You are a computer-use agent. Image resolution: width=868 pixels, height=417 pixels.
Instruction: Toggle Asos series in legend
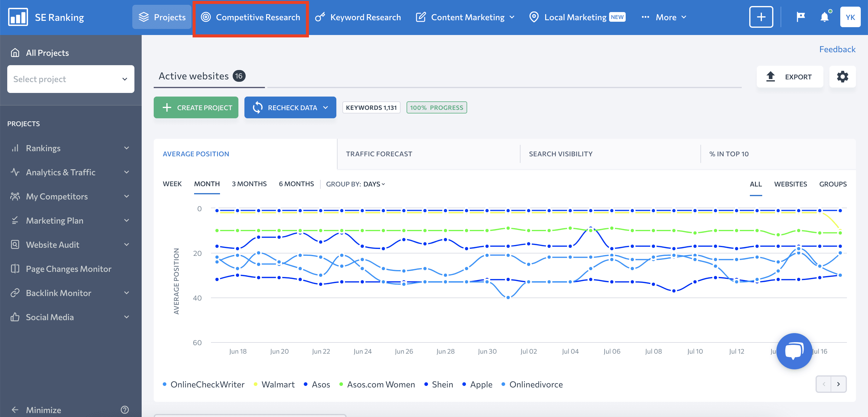317,384
